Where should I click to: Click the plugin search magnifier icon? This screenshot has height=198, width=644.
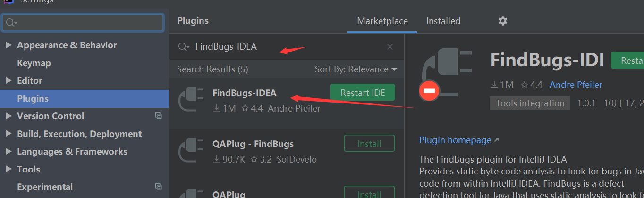(x=183, y=47)
